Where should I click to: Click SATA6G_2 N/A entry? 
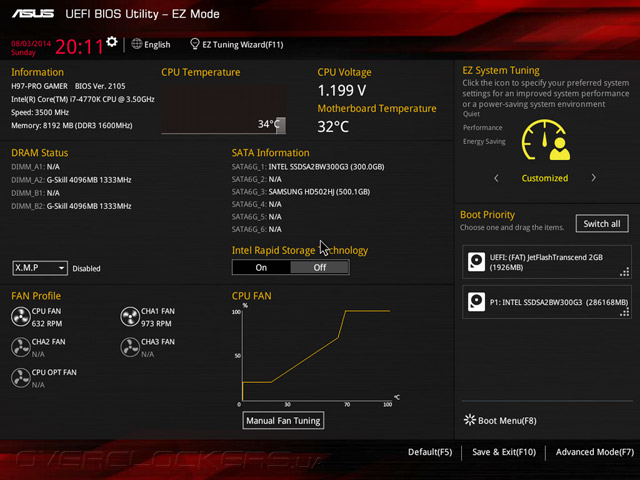[257, 179]
